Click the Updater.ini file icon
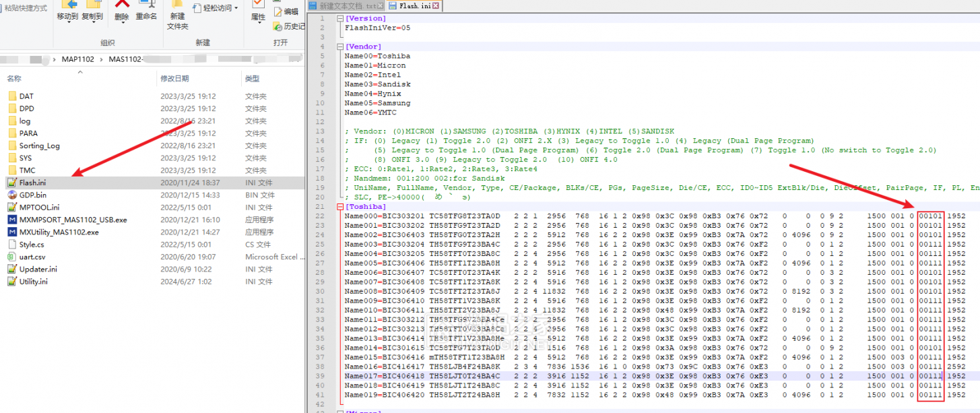This screenshot has height=413, width=980. click(x=12, y=269)
